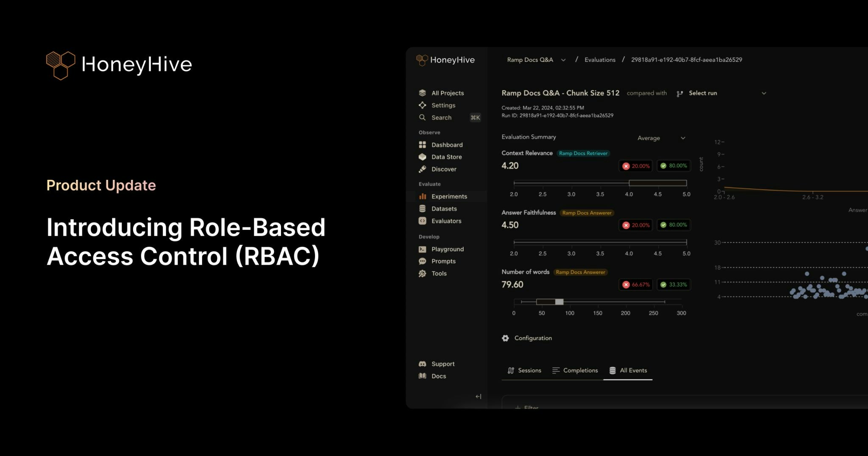Switch to the Sessions tab
The width and height of the screenshot is (868, 456).
[x=524, y=370]
